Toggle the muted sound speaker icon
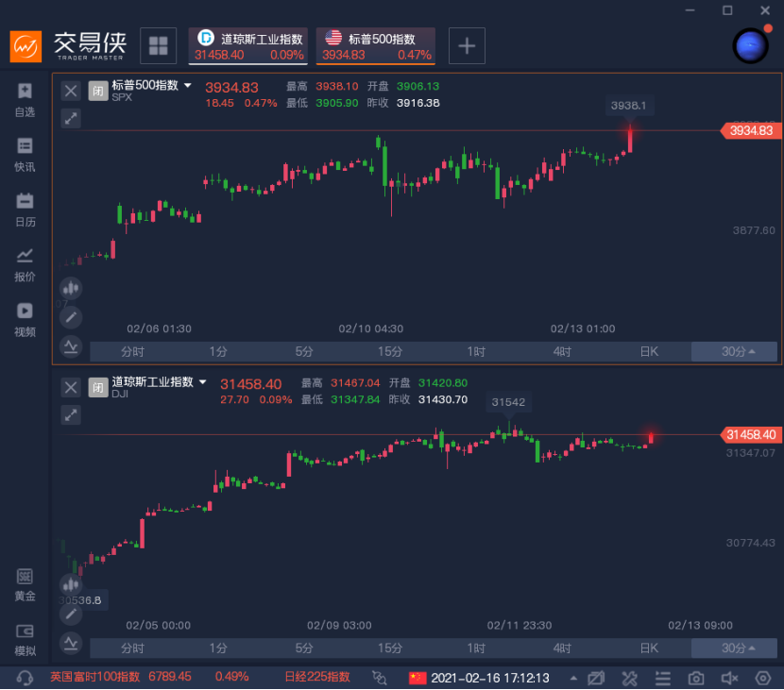The width and height of the screenshot is (784, 690). pyautogui.click(x=729, y=678)
